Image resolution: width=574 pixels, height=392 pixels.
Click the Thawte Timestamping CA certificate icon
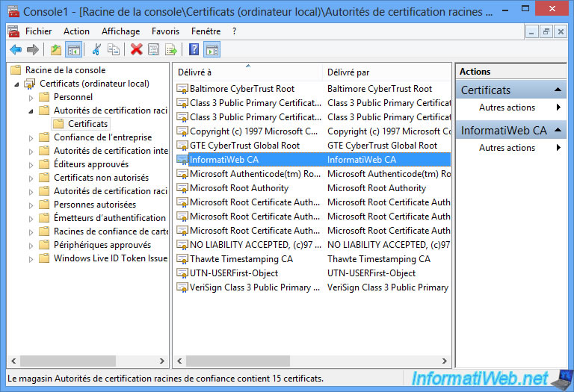[x=182, y=259]
